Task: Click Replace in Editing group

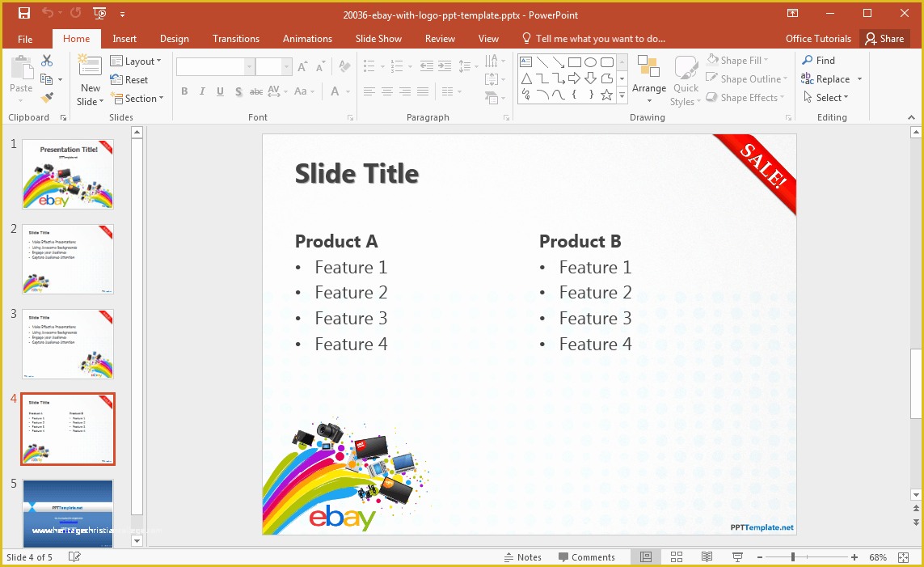Action: click(x=825, y=79)
